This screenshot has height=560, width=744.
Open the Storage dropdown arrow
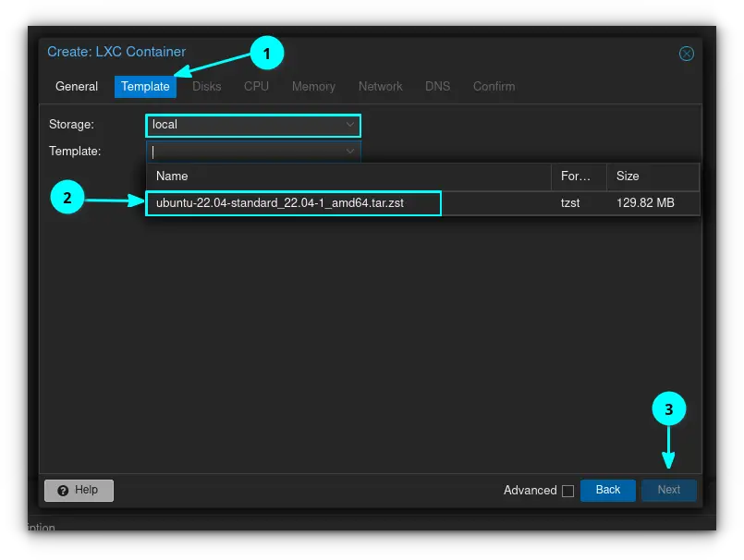pos(350,125)
